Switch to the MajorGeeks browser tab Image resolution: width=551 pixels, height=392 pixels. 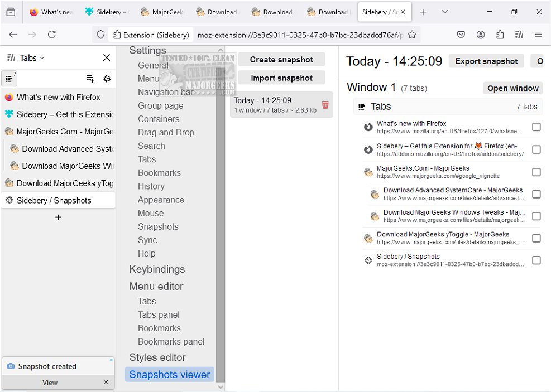point(162,12)
